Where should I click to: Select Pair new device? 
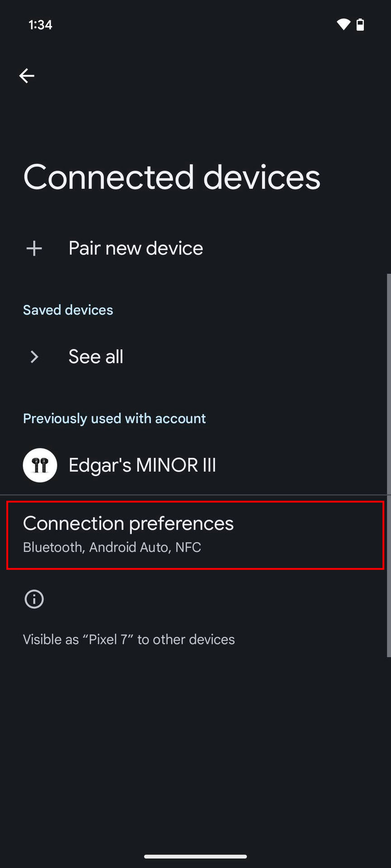[135, 248]
